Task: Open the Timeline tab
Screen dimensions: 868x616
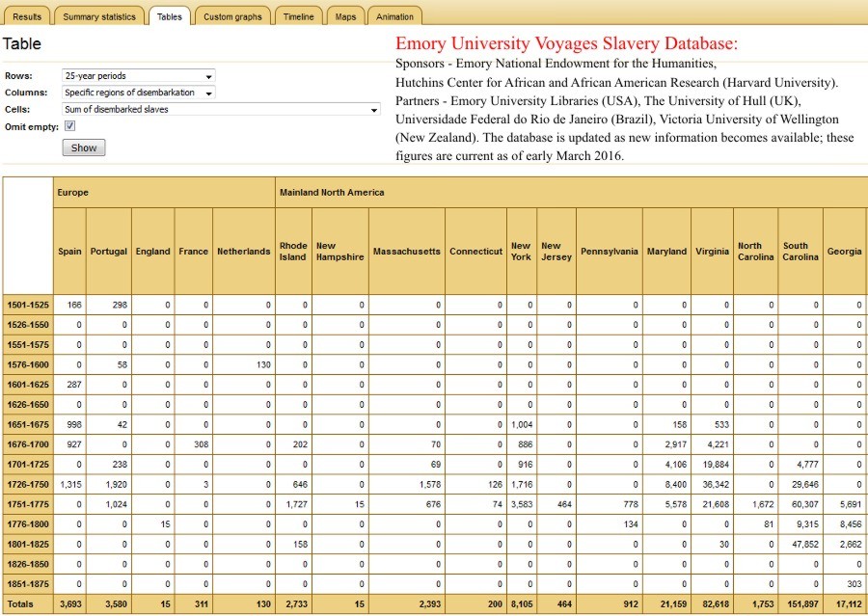Action: (x=298, y=16)
